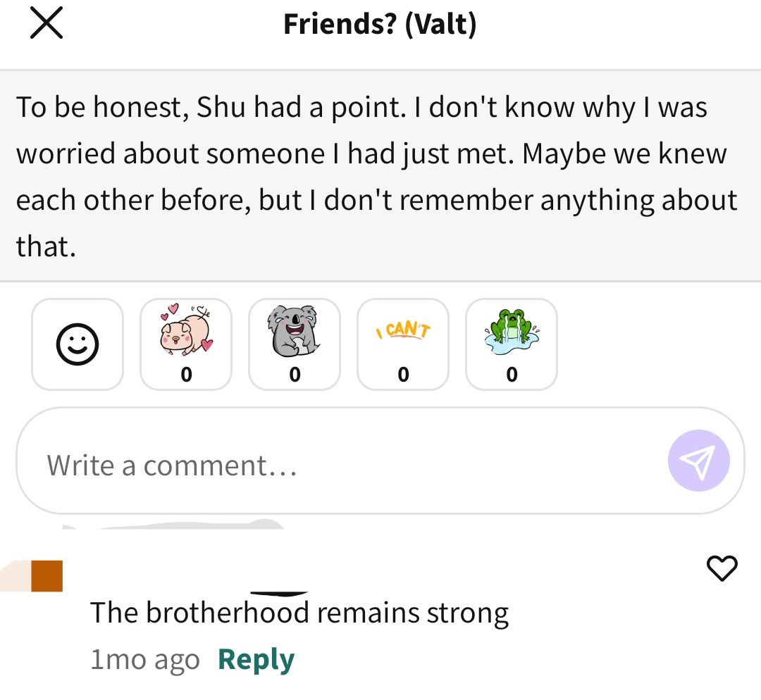This screenshot has width=761, height=700.
Task: Tap "The brotherhood remains strong" comment text
Action: coord(299,613)
